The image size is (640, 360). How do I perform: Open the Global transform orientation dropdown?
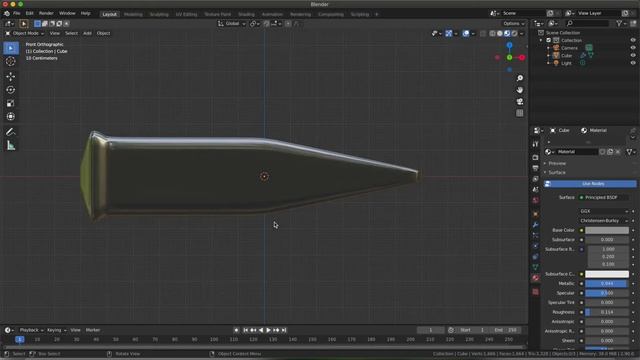[231, 24]
